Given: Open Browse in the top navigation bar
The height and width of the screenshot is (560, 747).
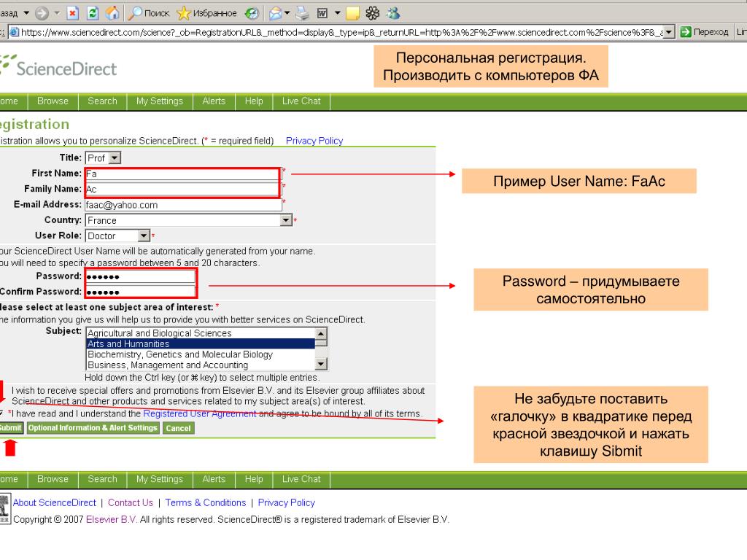Looking at the screenshot, I should pos(53,101).
